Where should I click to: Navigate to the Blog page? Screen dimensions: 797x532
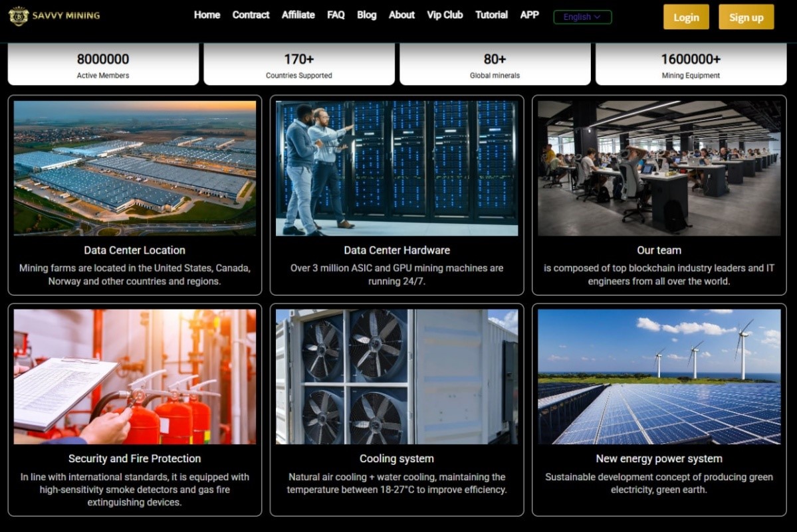point(366,15)
